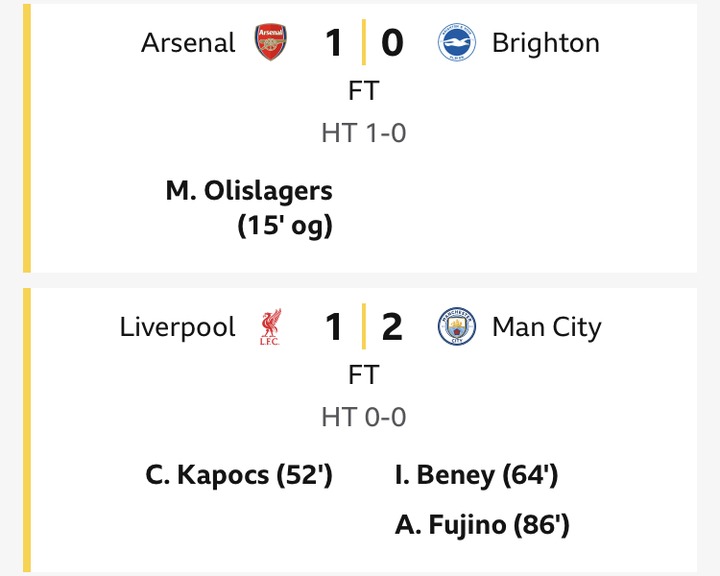Click FT status under Liverpool match

point(363,375)
